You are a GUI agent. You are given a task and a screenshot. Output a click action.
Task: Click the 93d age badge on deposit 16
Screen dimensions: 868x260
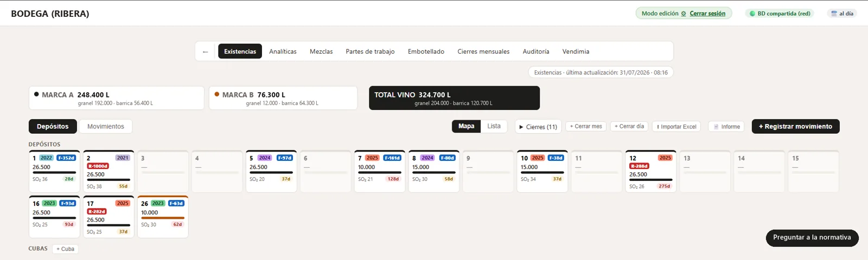pyautogui.click(x=69, y=224)
